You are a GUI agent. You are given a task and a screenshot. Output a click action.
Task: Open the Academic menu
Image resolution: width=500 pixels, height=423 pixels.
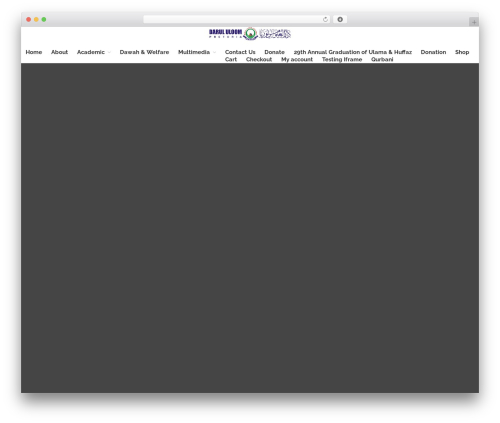tap(91, 52)
